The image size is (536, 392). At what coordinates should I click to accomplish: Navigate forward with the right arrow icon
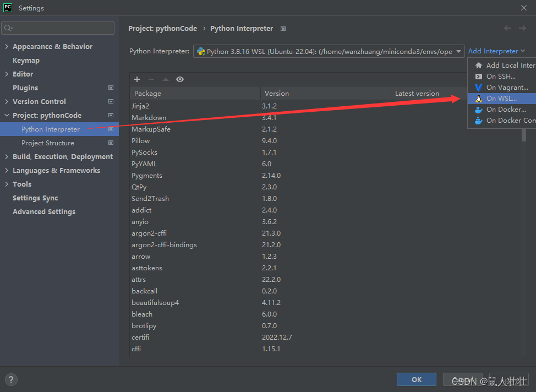pos(522,28)
